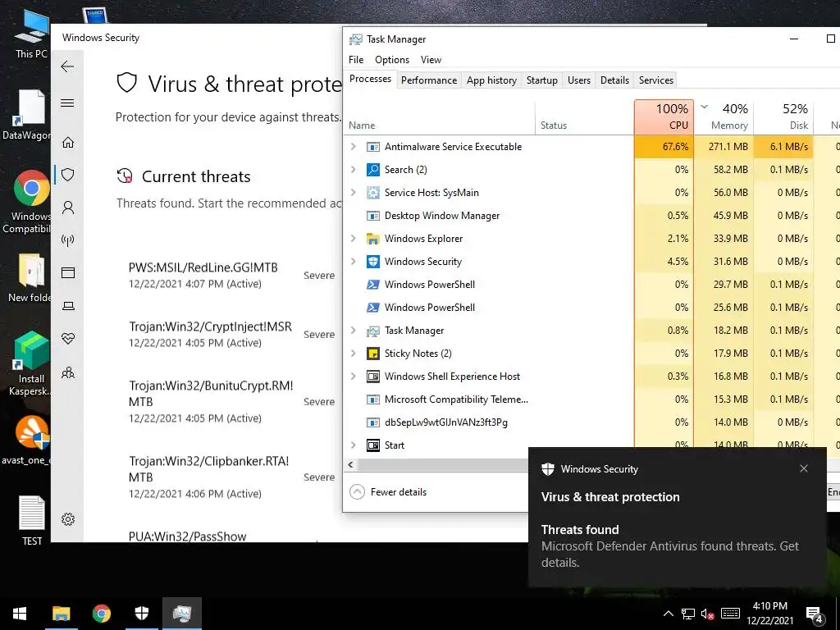Expand Service Host: SysMain row
This screenshot has height=630, width=840.
pos(353,193)
